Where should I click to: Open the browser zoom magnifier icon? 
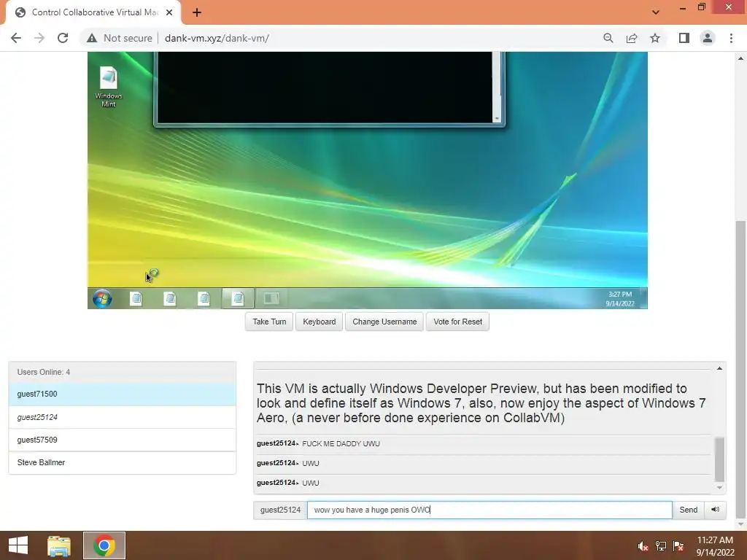click(x=608, y=38)
